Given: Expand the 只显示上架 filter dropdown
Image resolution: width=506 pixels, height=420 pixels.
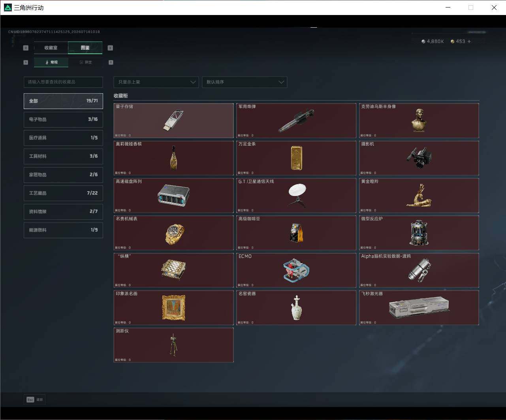Looking at the screenshot, I should [x=156, y=82].
